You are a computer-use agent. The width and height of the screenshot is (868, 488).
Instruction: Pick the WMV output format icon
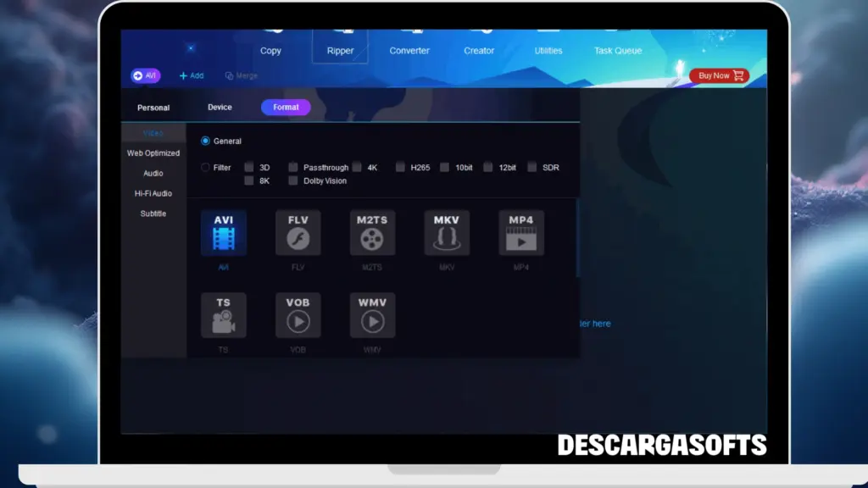tap(371, 313)
